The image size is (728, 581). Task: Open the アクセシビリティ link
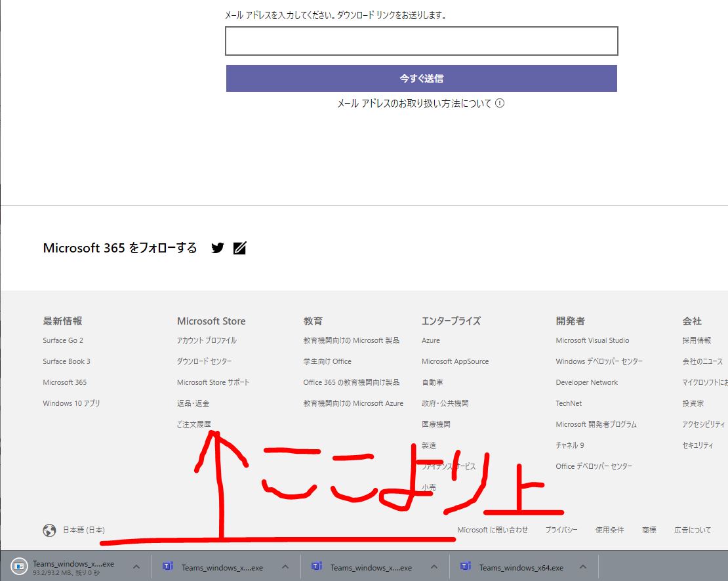pyautogui.click(x=703, y=424)
